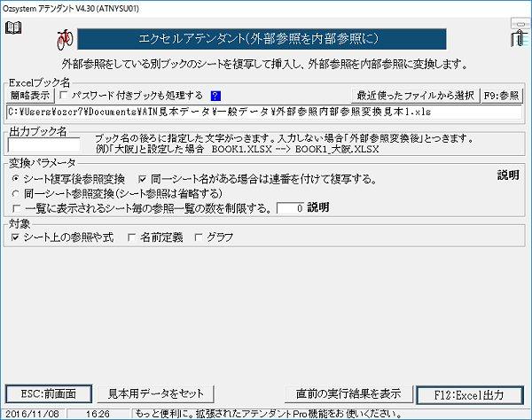Click the open book icon at top-left
Screen dimensions: 532x420
(12, 28)
